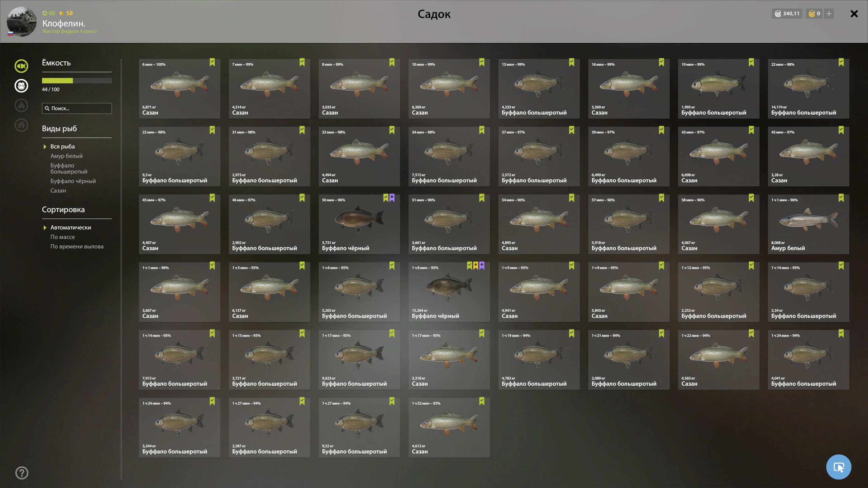The image size is (868, 488).
Task: Toggle the bookmark on Сазан 4,612 кг
Action: (482, 401)
